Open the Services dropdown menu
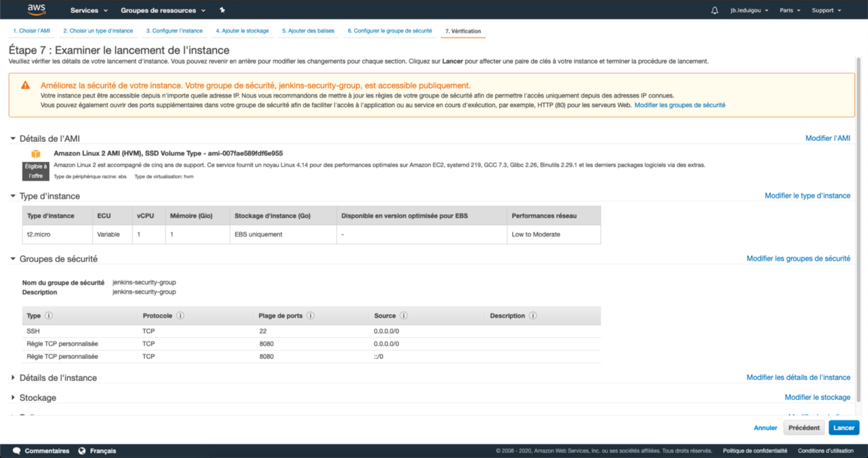The width and height of the screenshot is (868, 458). (x=89, y=10)
